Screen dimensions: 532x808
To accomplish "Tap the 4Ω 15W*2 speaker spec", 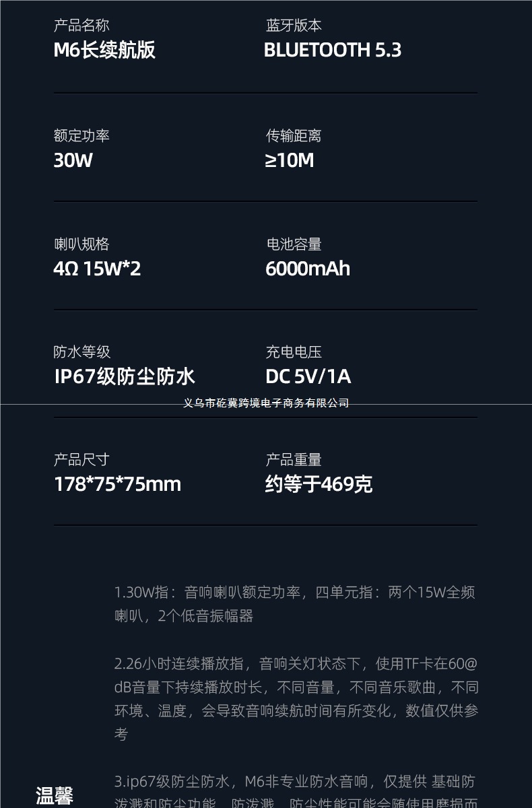I will (98, 269).
